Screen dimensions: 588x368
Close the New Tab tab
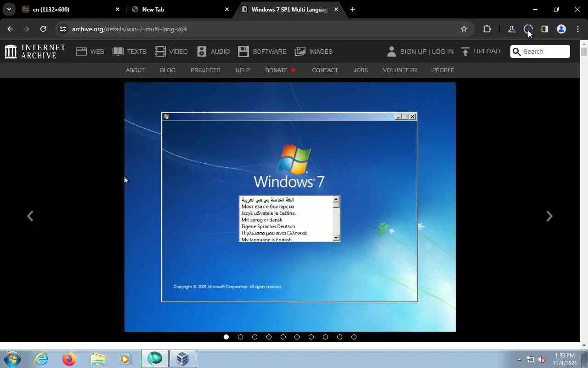pos(226,9)
